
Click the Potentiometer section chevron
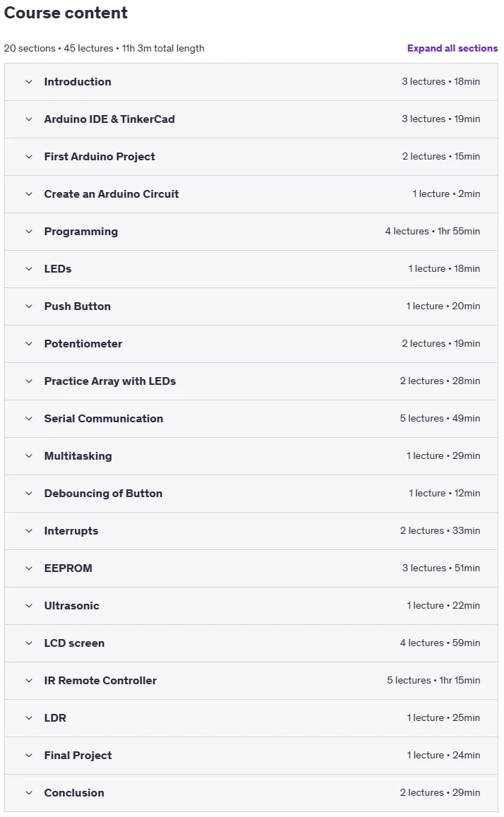[29, 344]
